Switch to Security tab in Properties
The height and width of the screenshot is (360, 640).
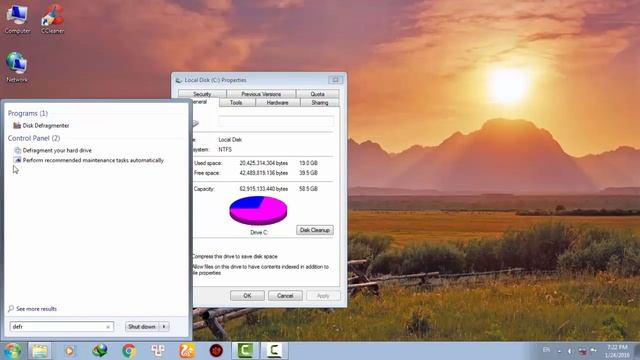[202, 94]
